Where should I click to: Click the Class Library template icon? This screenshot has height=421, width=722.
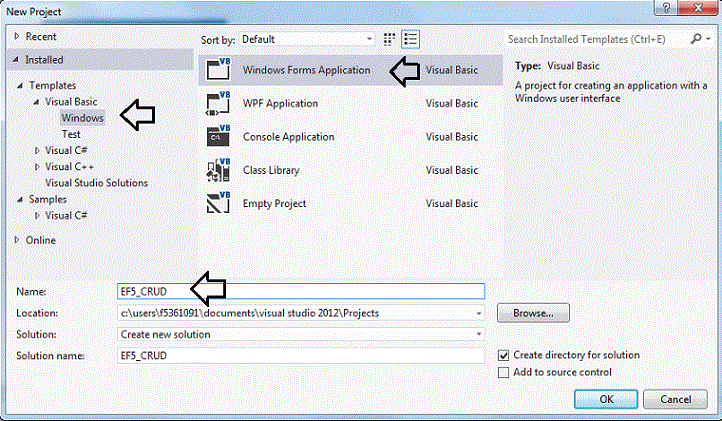tap(218, 170)
